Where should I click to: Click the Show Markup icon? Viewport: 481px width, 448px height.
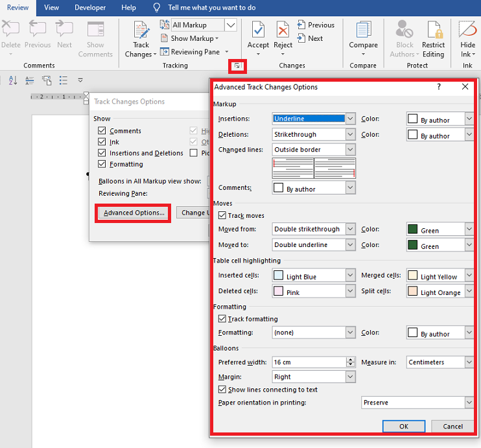[165, 38]
